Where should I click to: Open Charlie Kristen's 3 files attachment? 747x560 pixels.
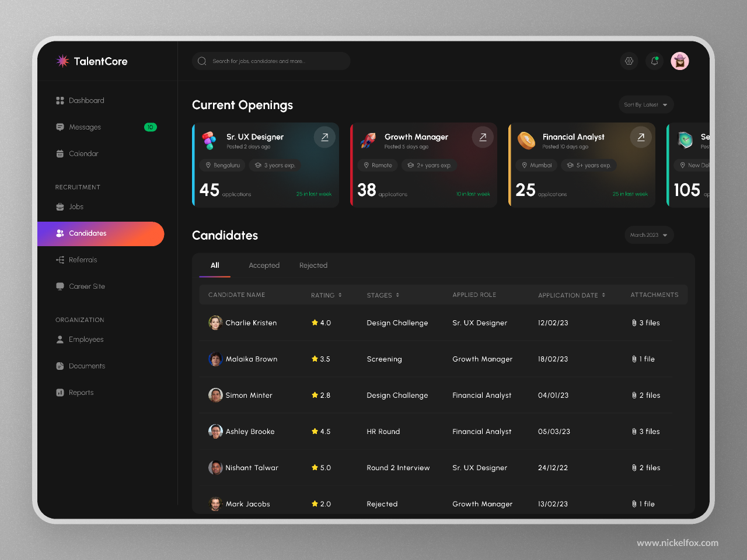click(x=646, y=323)
